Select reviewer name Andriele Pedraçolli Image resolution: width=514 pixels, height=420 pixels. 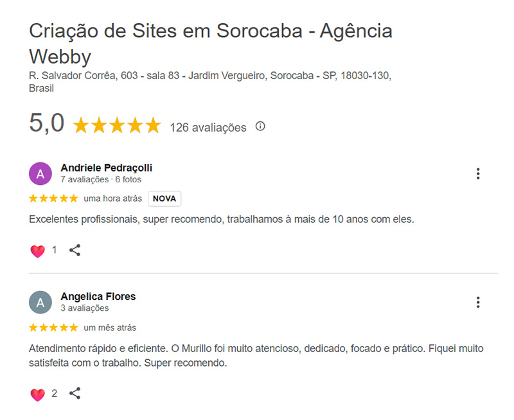click(x=107, y=167)
